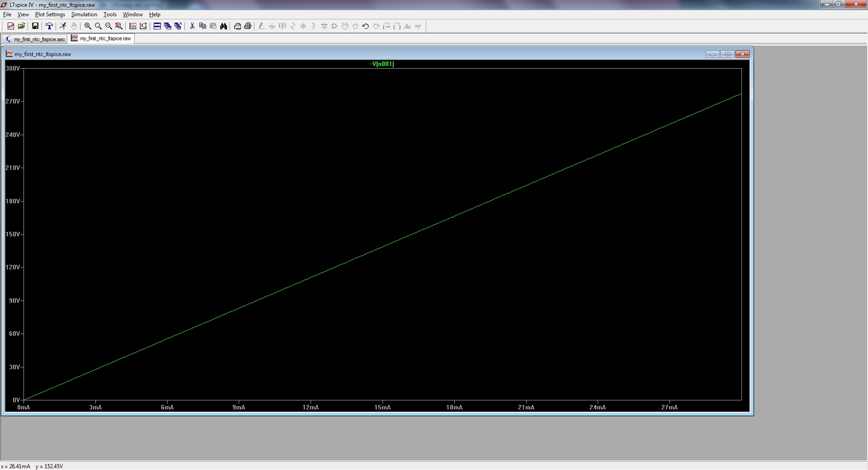Select the Capacitor component icon
The width and height of the screenshot is (868, 470).
(x=303, y=26)
